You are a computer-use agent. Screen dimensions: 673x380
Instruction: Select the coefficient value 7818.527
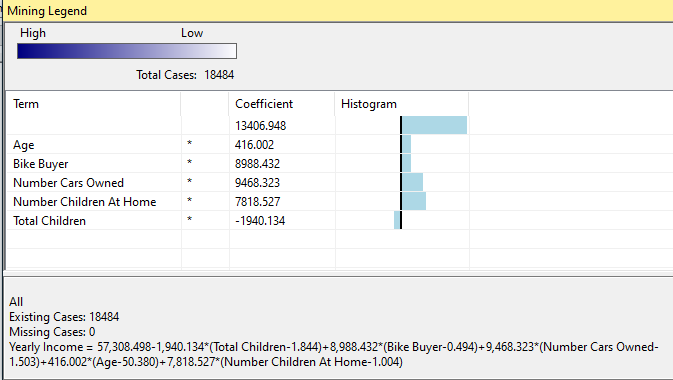click(257, 201)
